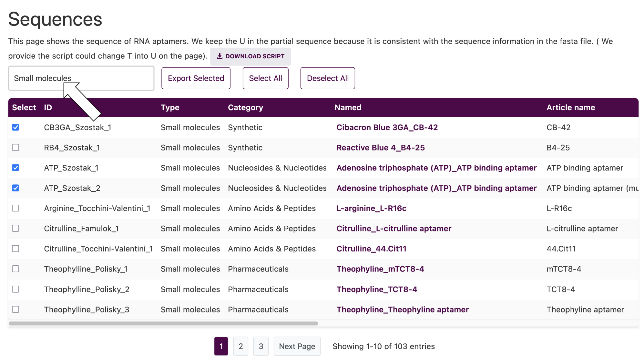Deselect the ATP_Szostak_2 checkbox

(15, 188)
